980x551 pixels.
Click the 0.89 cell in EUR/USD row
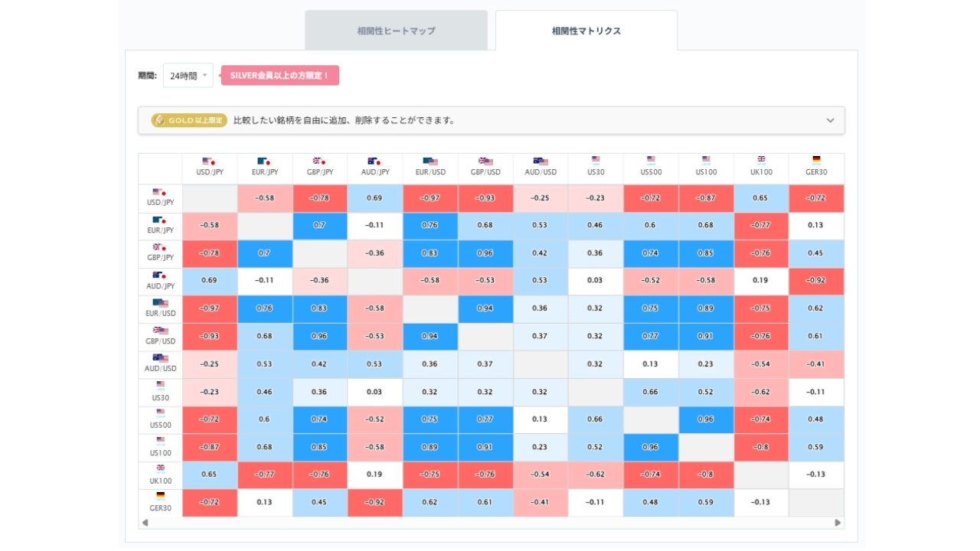[706, 308]
